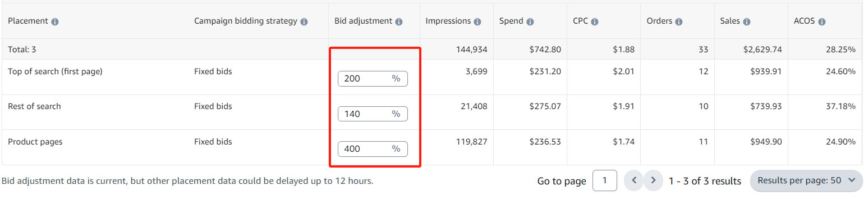Open the Results per page dropdown

coord(806,181)
